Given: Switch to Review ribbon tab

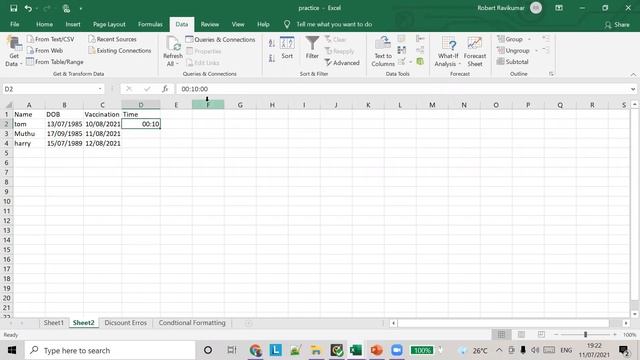Looking at the screenshot, I should point(209,24).
